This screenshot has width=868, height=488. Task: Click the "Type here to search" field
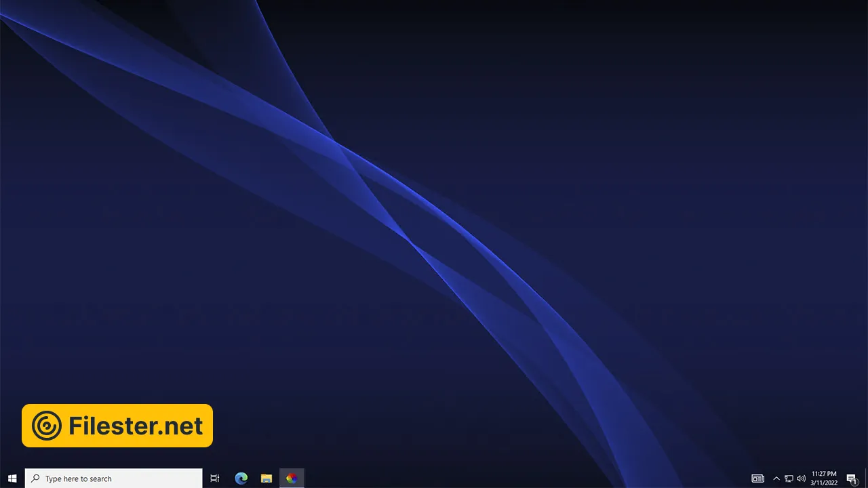coord(115,479)
